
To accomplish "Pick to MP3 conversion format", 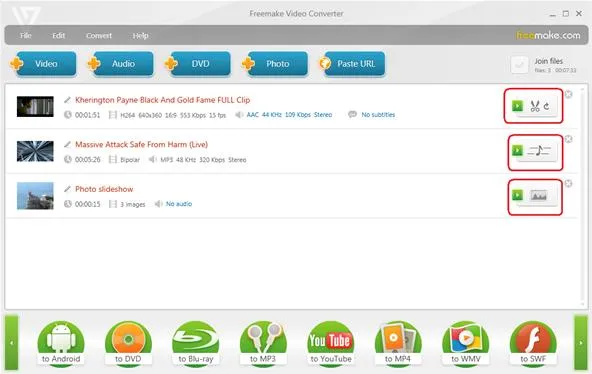I will (x=263, y=344).
